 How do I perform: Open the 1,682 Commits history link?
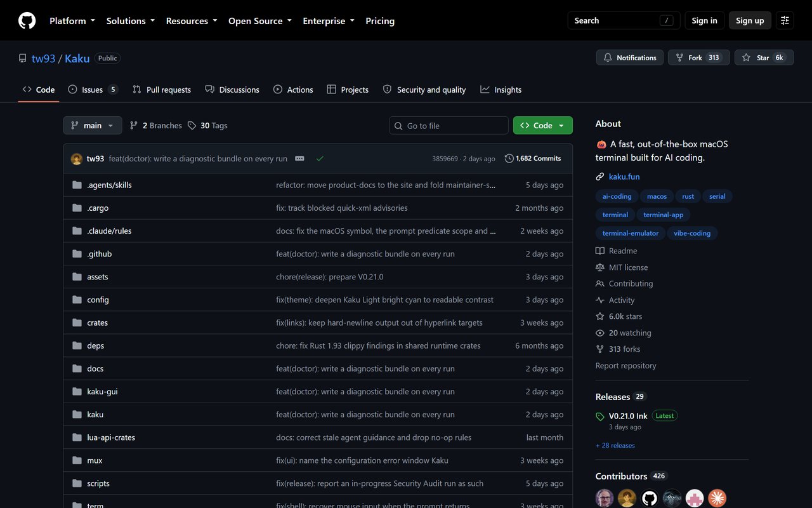tap(533, 158)
